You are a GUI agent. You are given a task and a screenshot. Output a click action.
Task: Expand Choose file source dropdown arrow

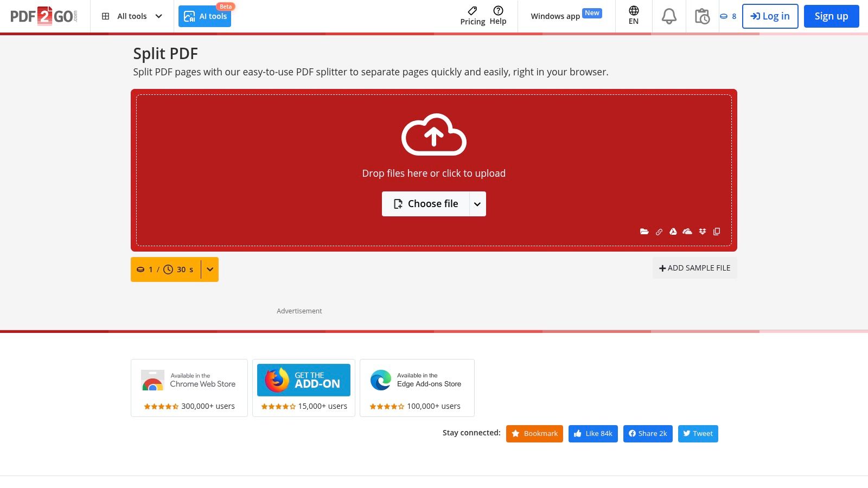click(477, 204)
